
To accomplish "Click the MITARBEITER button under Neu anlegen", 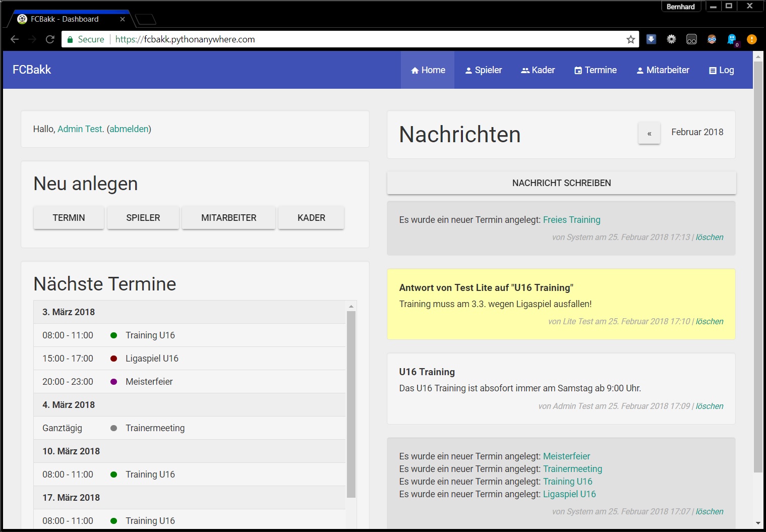I will pos(228,218).
